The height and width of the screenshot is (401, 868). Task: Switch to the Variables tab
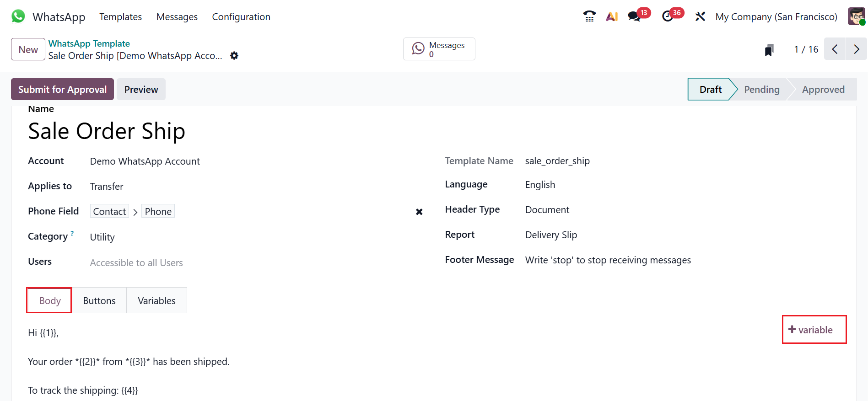click(156, 301)
